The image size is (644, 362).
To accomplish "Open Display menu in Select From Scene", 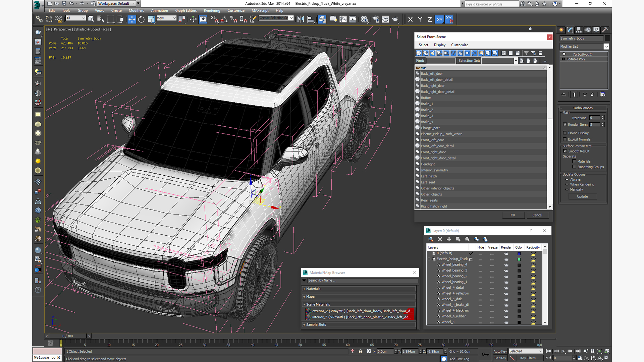I will (439, 45).
